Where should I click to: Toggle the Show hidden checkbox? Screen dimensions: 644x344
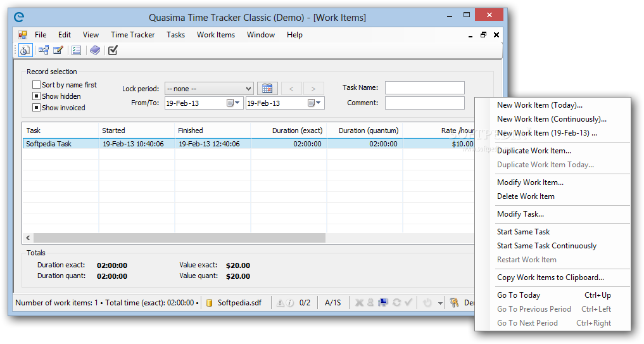click(36, 96)
